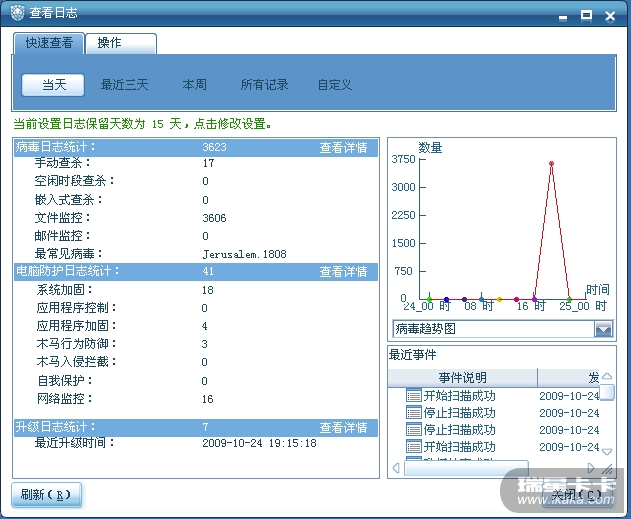Click the 事件说明 column header
Screen dimensions: 631x519
point(463,377)
